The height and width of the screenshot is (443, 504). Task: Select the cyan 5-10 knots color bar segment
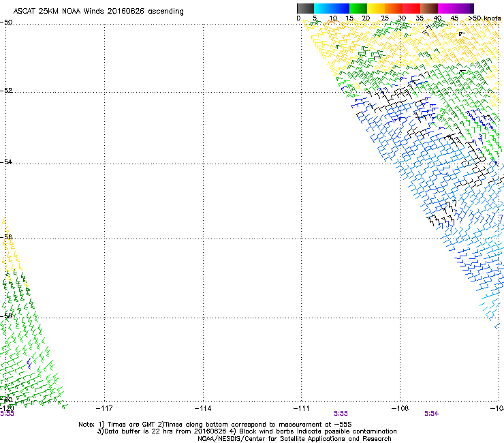coord(322,8)
